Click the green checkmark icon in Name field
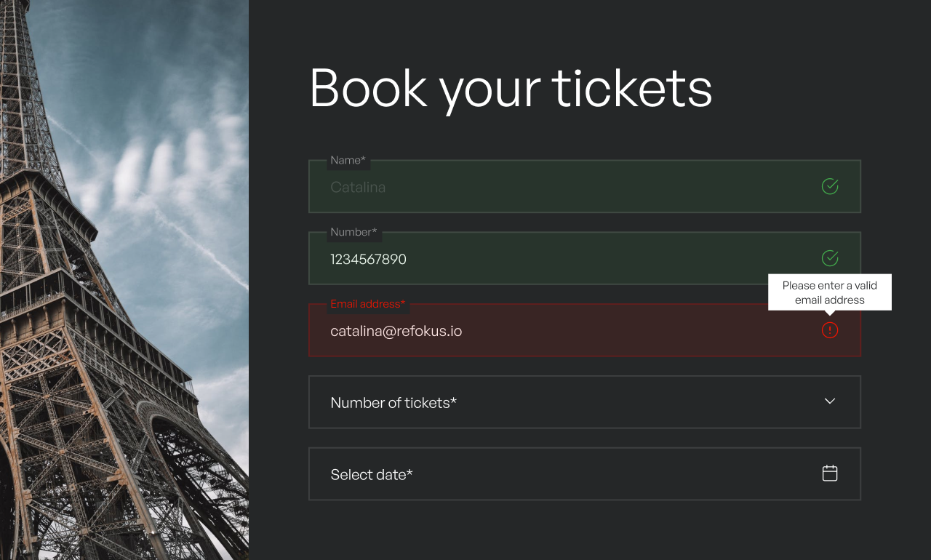The width and height of the screenshot is (931, 560). [830, 186]
